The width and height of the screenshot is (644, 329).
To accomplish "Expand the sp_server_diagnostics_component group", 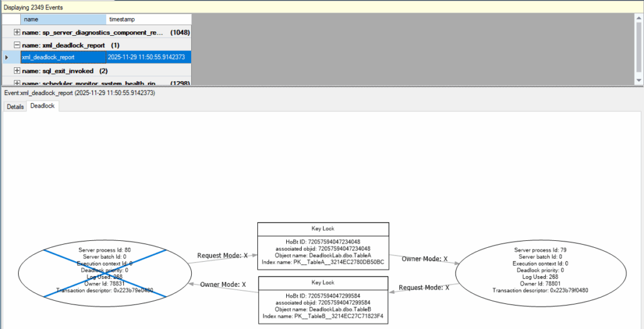I will point(16,32).
